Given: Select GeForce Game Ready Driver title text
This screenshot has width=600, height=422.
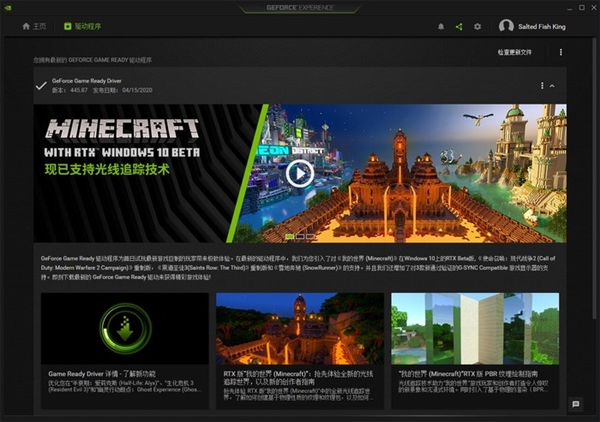Looking at the screenshot, I should pyautogui.click(x=86, y=81).
